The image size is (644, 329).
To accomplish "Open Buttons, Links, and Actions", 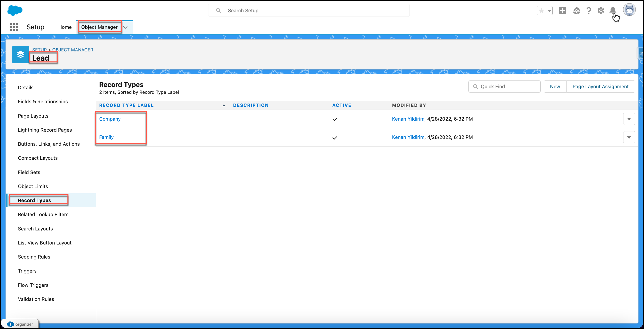I will pyautogui.click(x=49, y=144).
